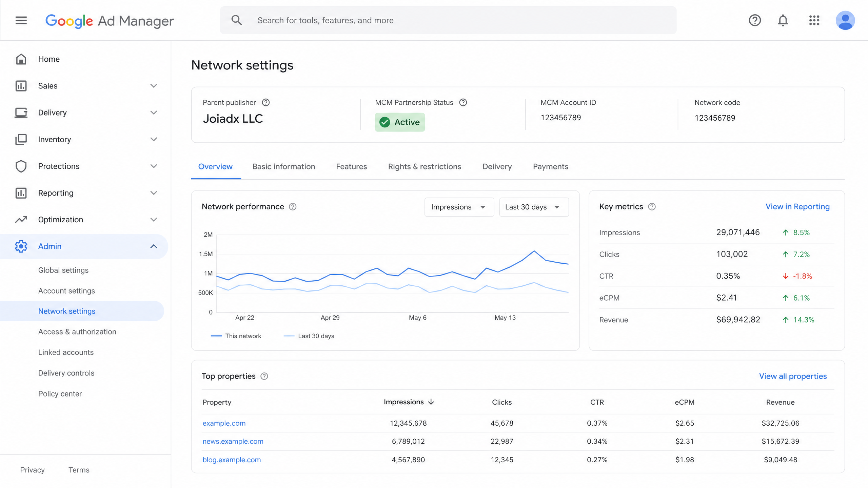This screenshot has width=868, height=488.
Task: Click the Home house icon
Action: (x=21, y=59)
